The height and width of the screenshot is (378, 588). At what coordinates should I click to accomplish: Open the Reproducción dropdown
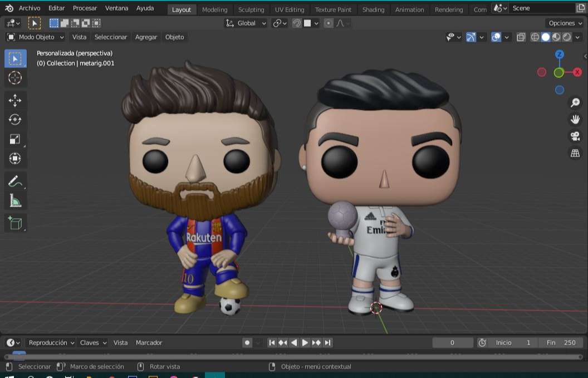click(x=51, y=343)
